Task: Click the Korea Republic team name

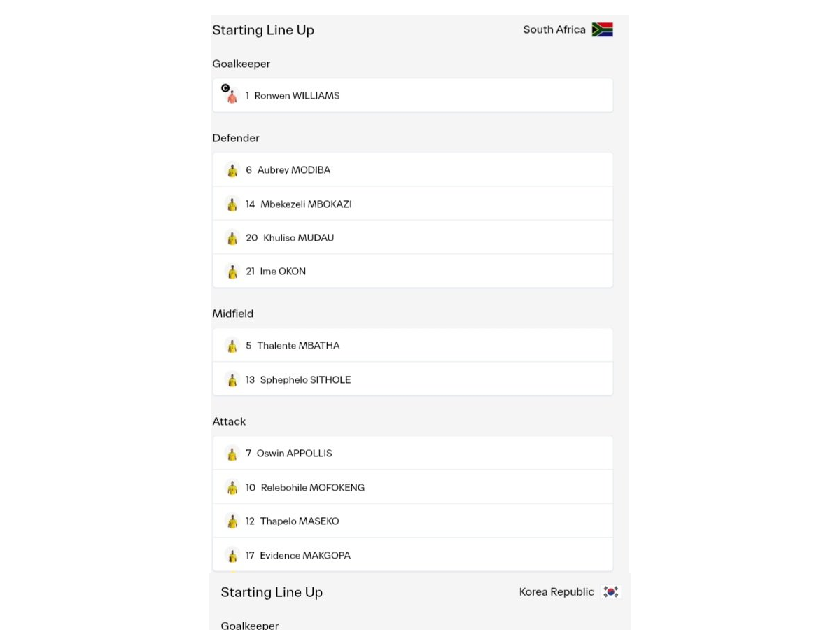Action: pyautogui.click(x=556, y=591)
